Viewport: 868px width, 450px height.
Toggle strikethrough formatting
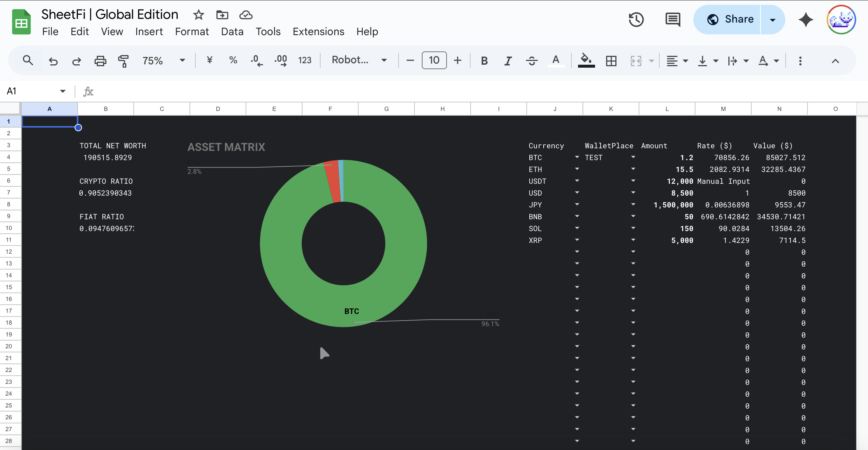pyautogui.click(x=532, y=61)
